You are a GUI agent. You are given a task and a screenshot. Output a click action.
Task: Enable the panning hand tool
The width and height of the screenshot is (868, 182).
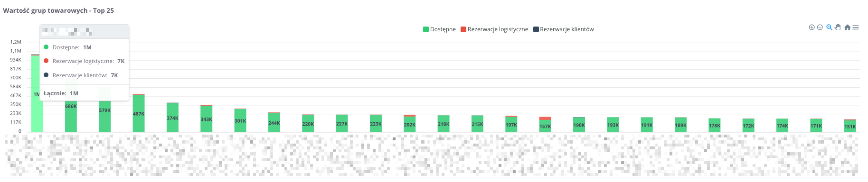click(x=838, y=27)
